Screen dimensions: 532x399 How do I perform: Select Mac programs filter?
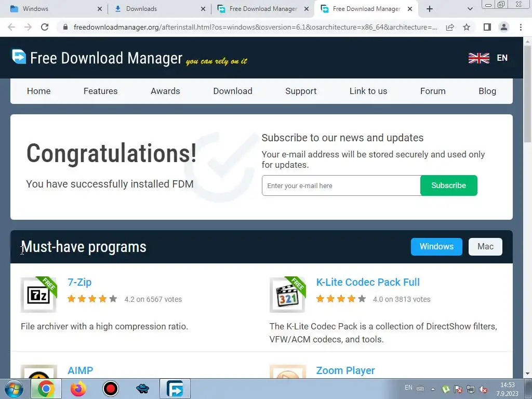pos(485,247)
